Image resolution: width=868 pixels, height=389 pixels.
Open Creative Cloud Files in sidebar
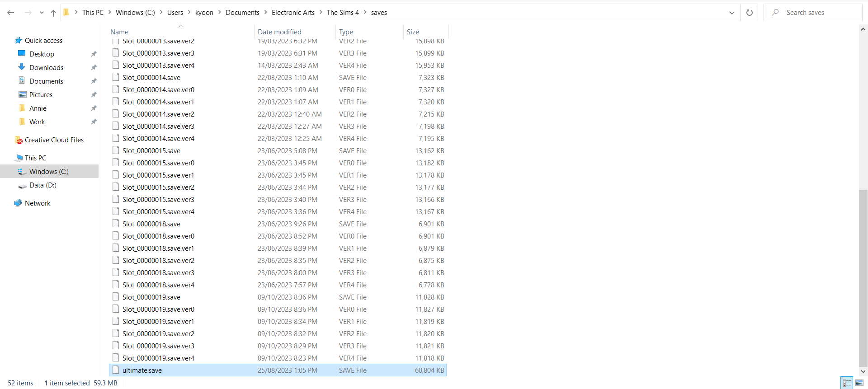(54, 140)
